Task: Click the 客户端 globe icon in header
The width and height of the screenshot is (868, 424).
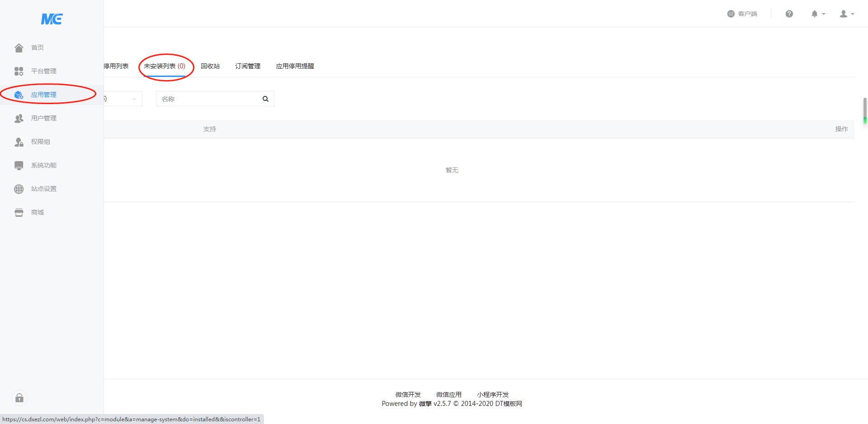Action: point(731,14)
